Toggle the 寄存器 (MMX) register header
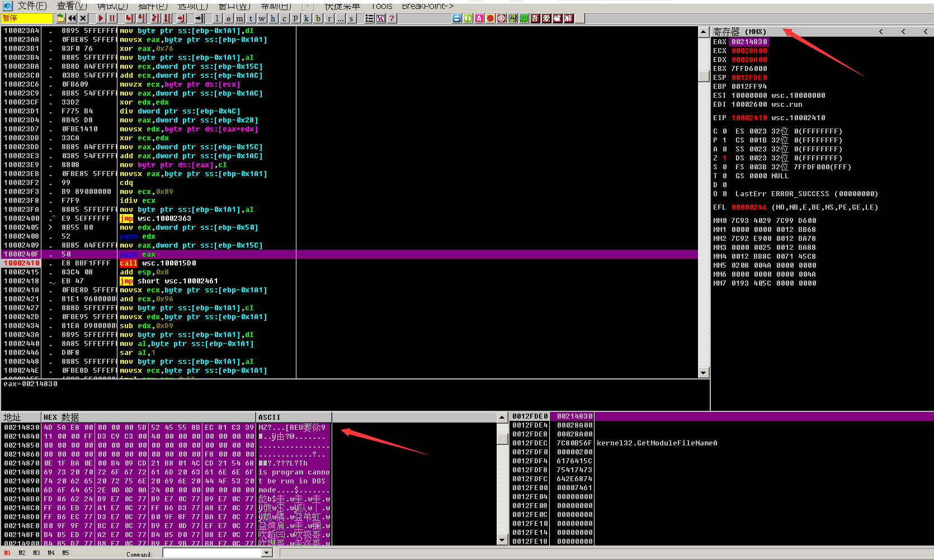This screenshot has height=560, width=934. click(x=739, y=32)
